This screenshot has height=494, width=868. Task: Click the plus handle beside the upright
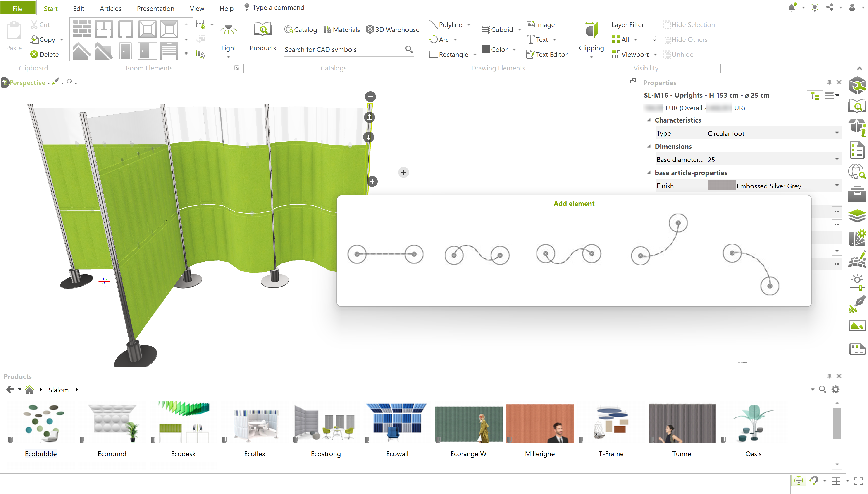pyautogui.click(x=403, y=172)
